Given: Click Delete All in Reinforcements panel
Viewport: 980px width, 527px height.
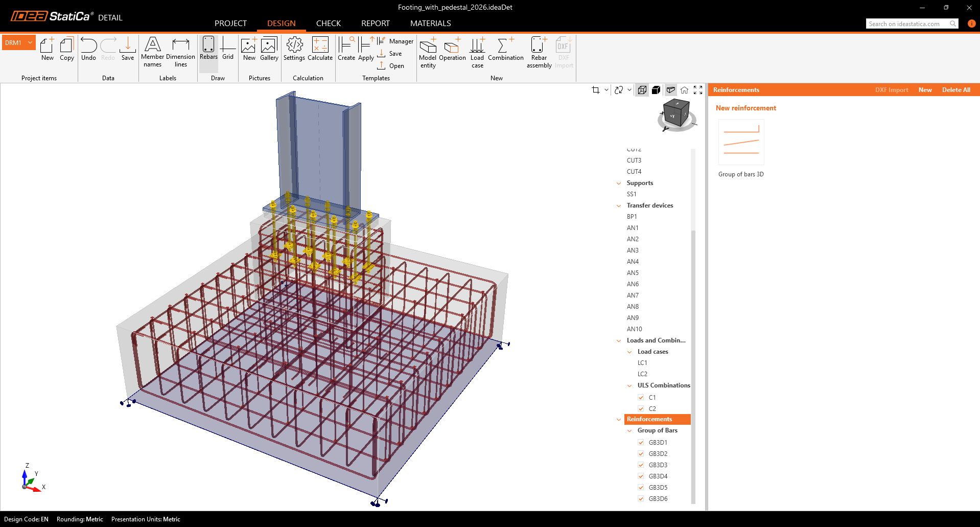Looking at the screenshot, I should 955,90.
